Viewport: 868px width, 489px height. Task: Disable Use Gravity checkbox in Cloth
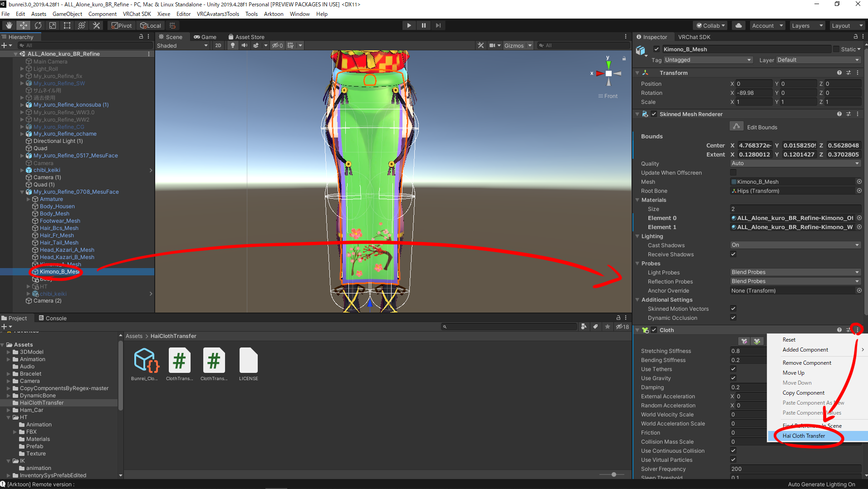733,378
